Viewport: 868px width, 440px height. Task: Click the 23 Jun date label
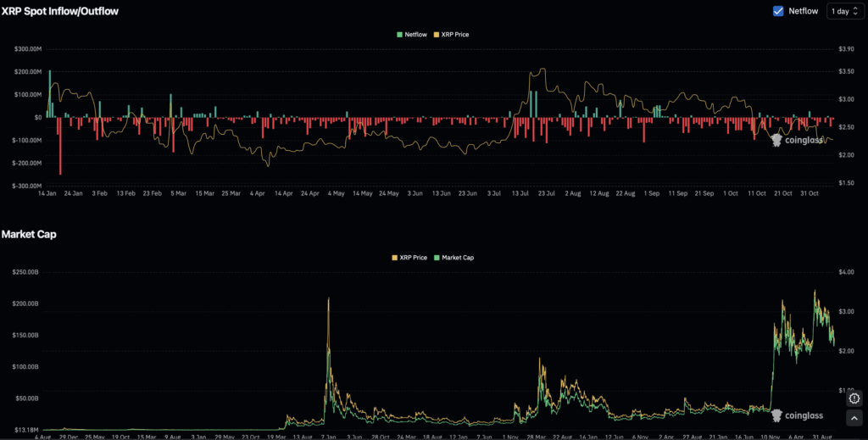(468, 194)
